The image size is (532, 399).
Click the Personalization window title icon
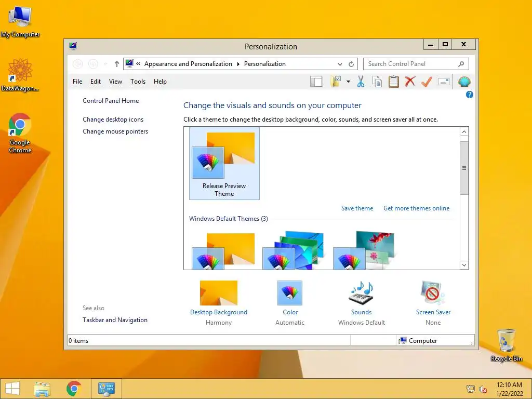73,46
